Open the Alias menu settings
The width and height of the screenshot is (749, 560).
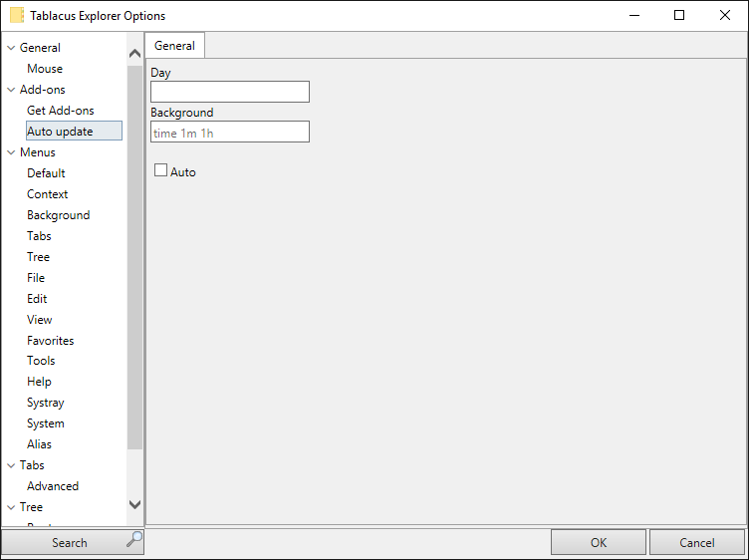click(x=39, y=444)
